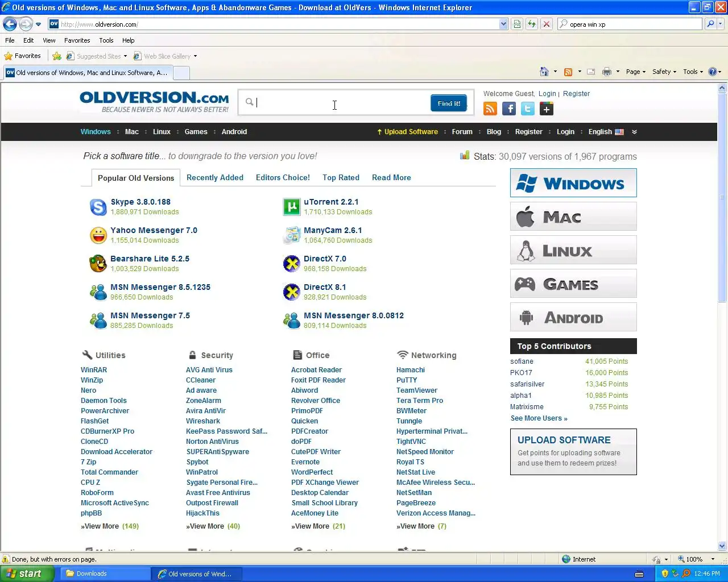Click the browser Back arrow button
Image resolution: width=728 pixels, height=582 pixels.
click(10, 24)
